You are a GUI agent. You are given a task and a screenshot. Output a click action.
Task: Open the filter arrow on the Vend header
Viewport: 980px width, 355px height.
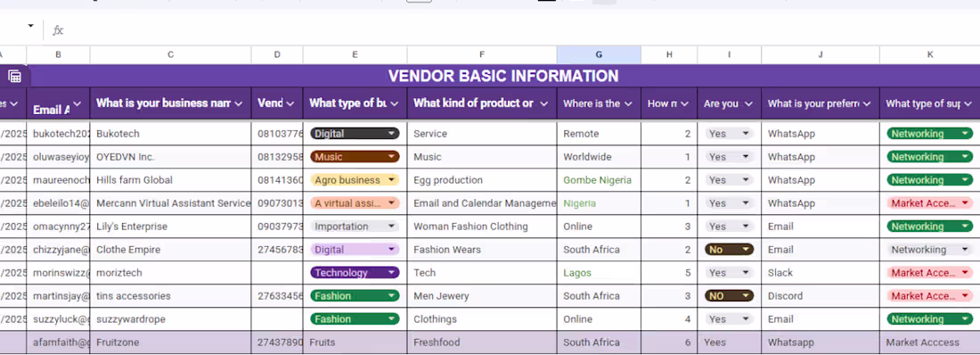click(290, 104)
